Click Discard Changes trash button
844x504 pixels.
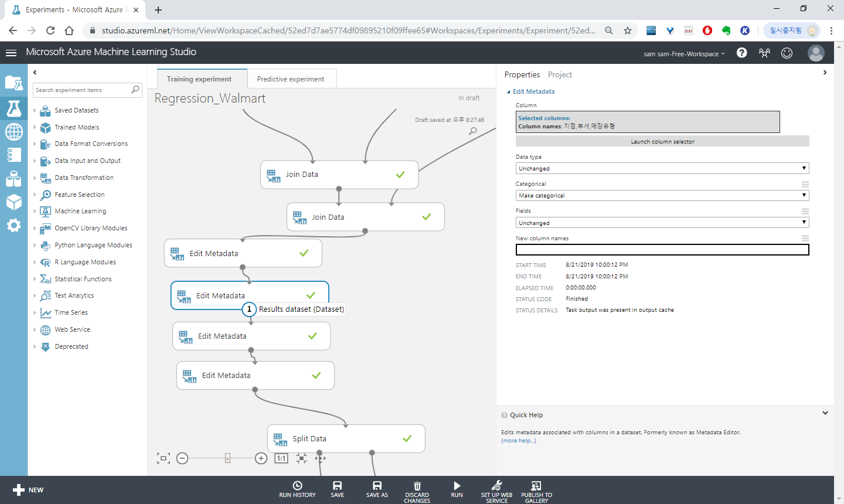click(417, 492)
